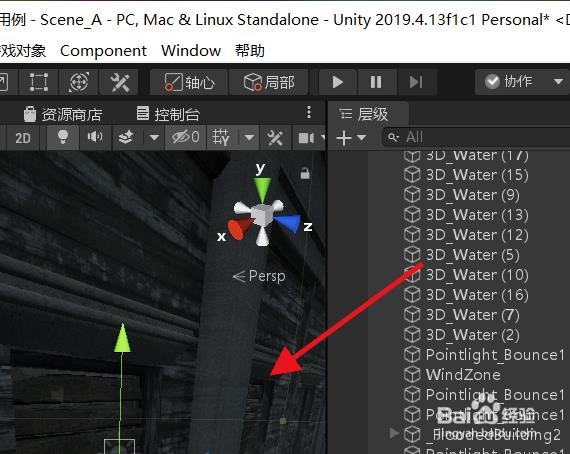
Task: Click the WindZone cube icon
Action: coord(412,374)
